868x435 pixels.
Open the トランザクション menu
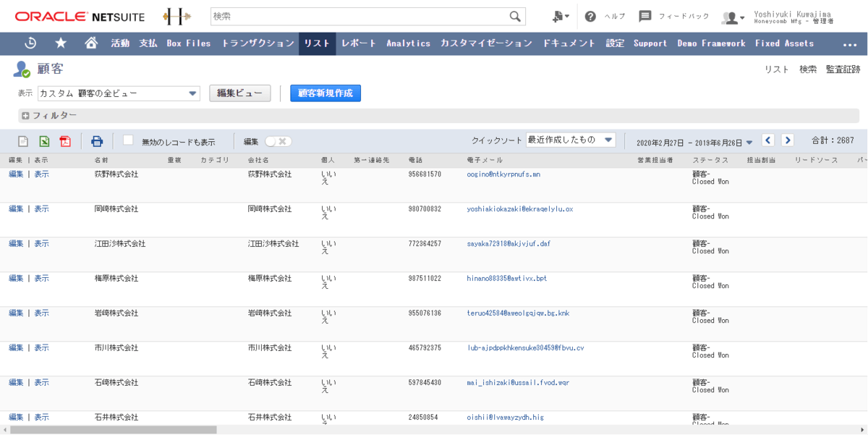pos(258,43)
